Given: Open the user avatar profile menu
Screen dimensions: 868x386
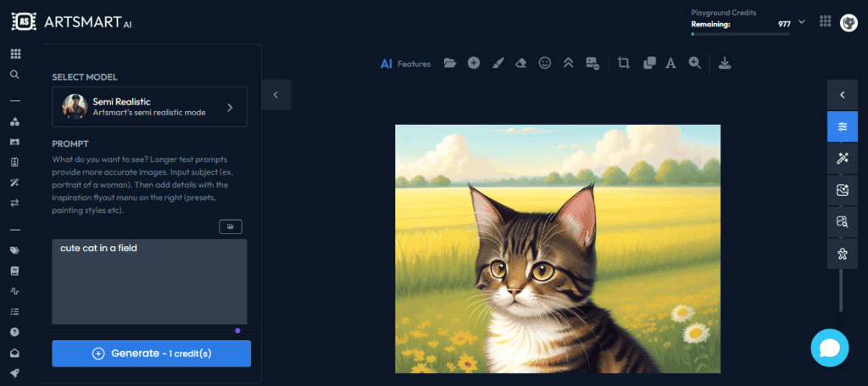Looking at the screenshot, I should [x=849, y=22].
